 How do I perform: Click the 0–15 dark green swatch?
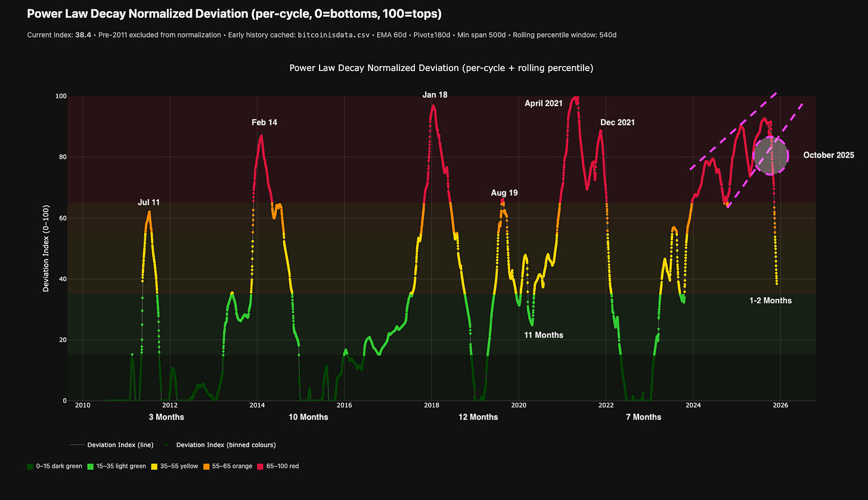tap(30, 466)
